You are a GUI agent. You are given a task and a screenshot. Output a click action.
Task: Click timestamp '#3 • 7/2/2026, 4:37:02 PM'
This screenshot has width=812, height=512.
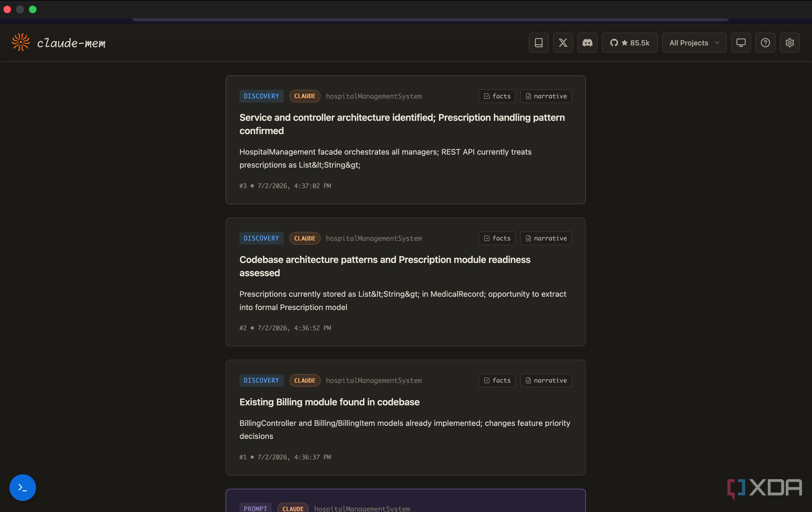click(x=285, y=186)
